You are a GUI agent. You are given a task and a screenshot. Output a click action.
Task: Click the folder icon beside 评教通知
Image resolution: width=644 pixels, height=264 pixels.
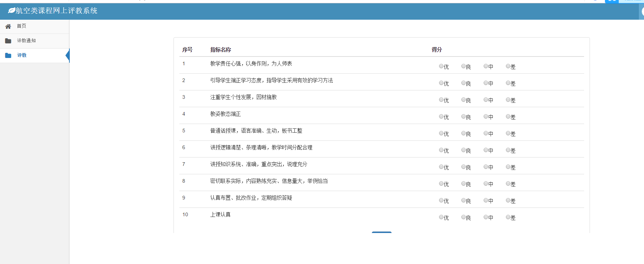tap(8, 41)
